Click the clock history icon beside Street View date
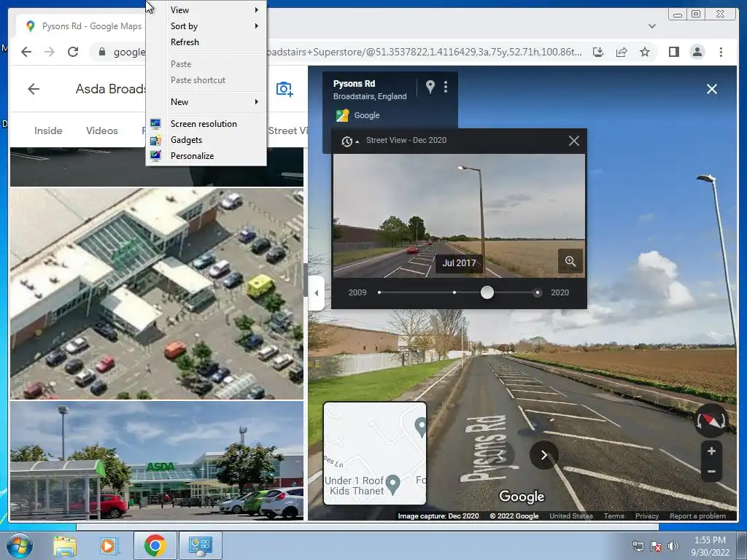This screenshot has height=560, width=747. (347, 141)
